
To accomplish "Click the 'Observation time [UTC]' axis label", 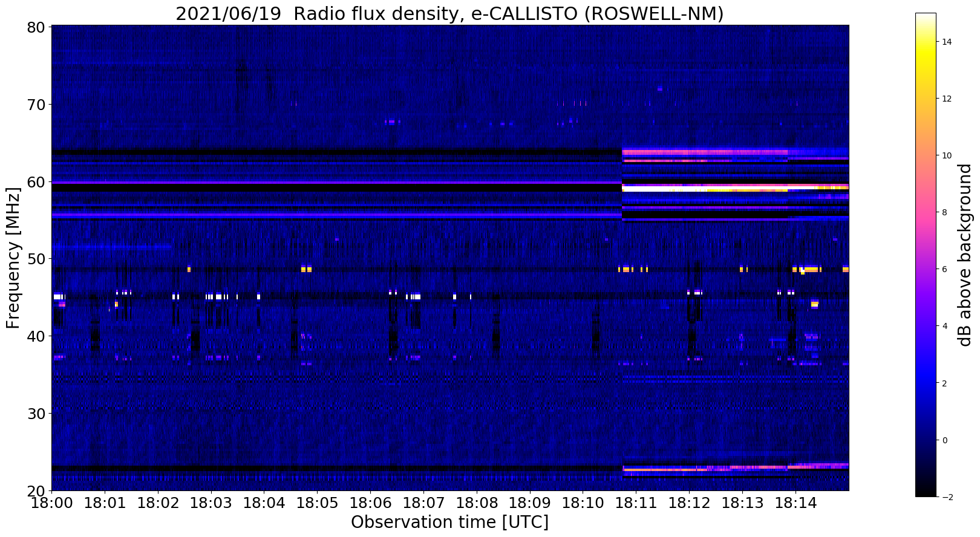I will (449, 522).
